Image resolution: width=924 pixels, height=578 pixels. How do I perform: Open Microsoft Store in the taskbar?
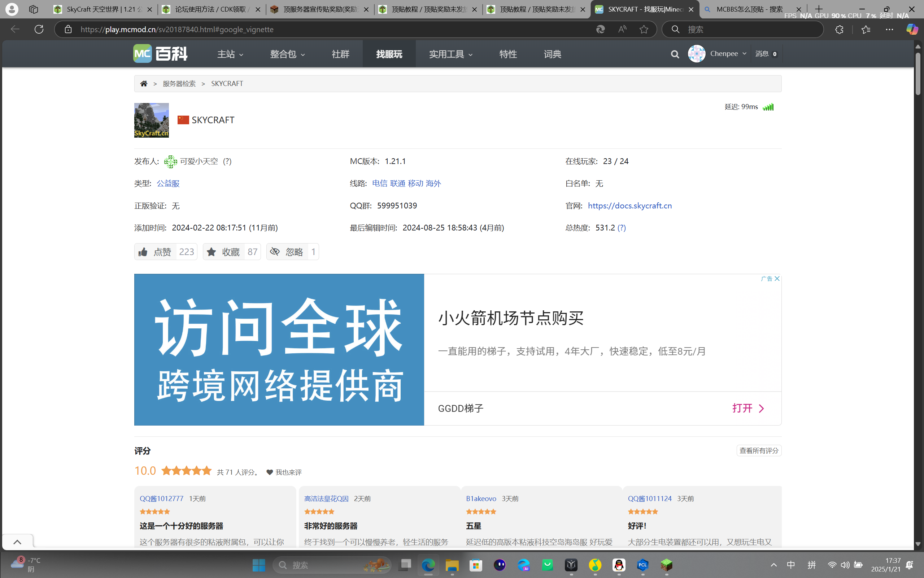click(x=476, y=565)
